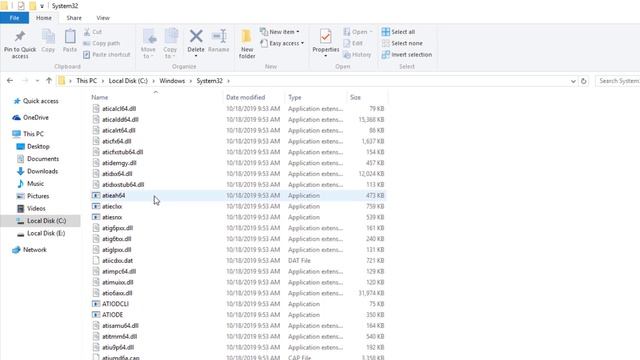
Task: Click the Edit ribbon button
Action: tap(353, 43)
